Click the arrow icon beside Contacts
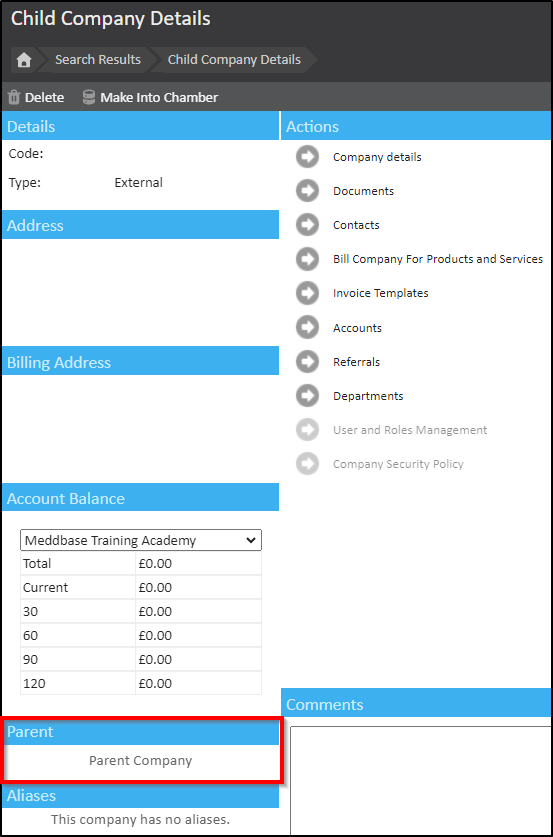 pos(307,225)
